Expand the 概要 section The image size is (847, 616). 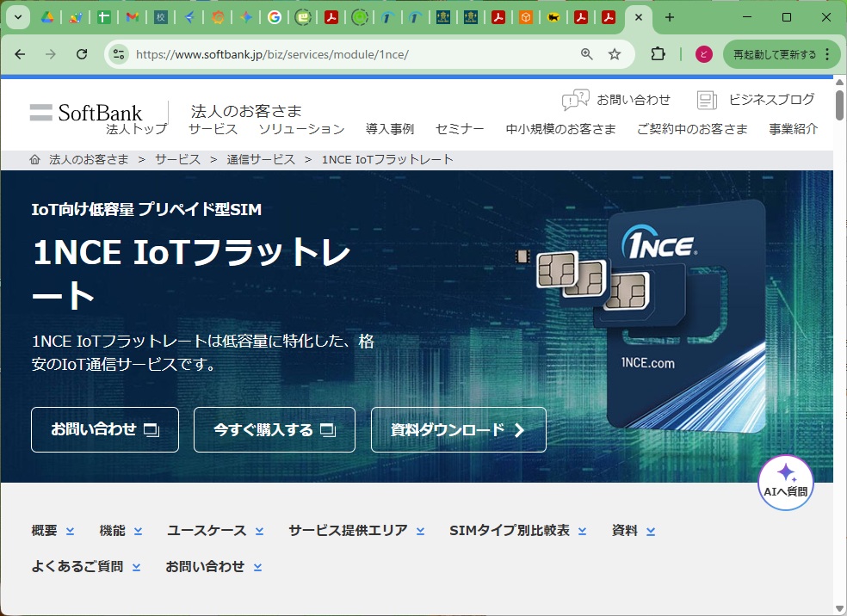coord(46,531)
